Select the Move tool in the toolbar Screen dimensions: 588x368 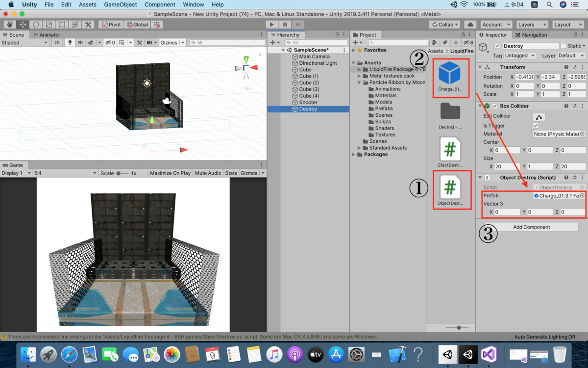point(23,25)
